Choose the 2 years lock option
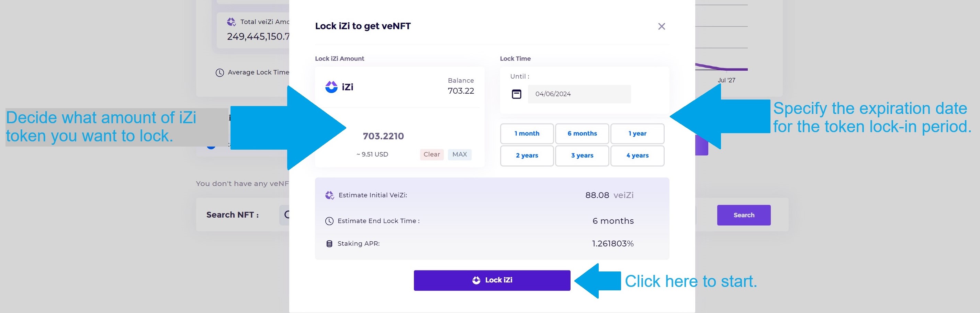 pos(527,155)
